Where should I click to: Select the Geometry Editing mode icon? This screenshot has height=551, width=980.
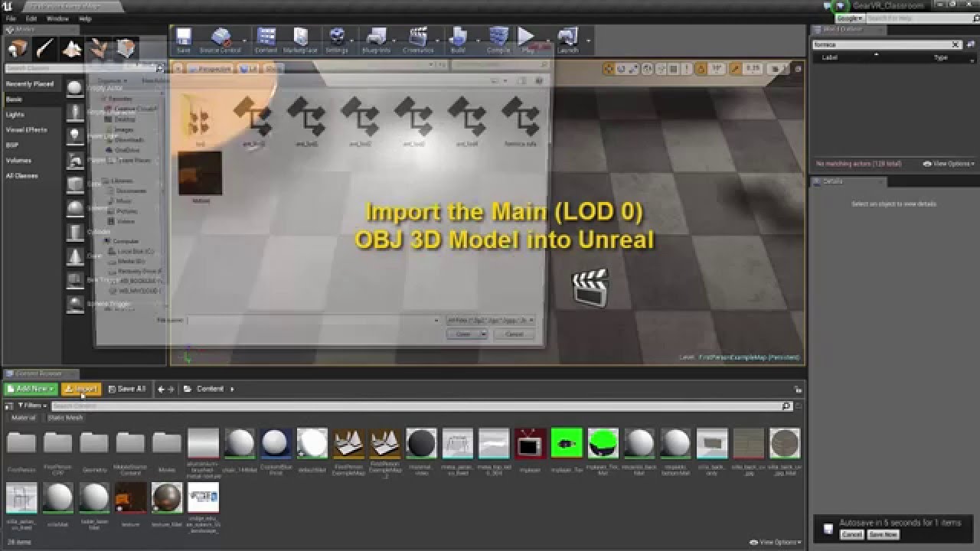126,49
